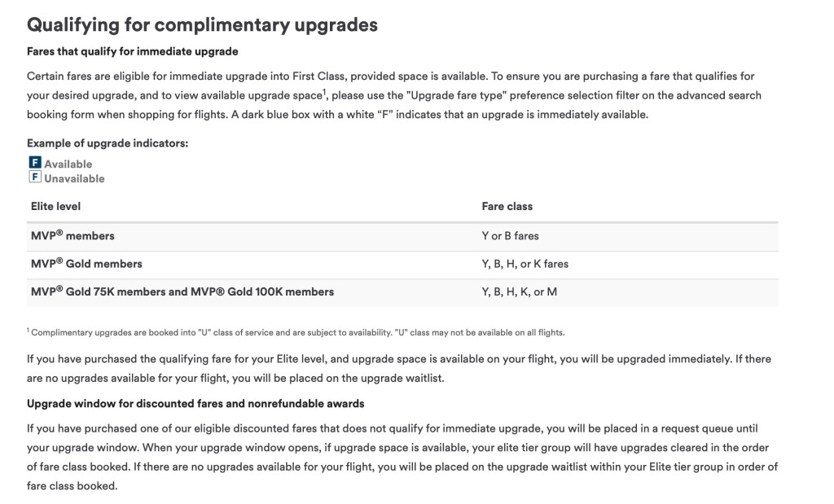Click the footnote about "U" class of service
Viewport: 834px width, 504px height.
pos(295,332)
